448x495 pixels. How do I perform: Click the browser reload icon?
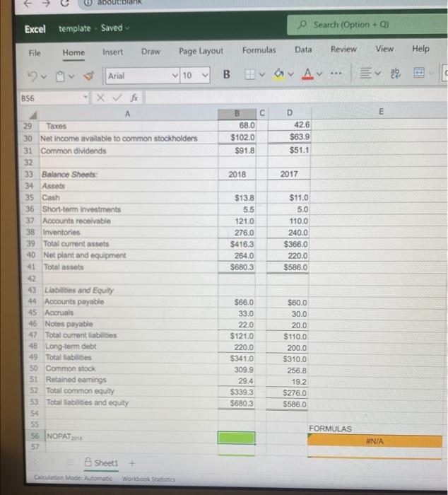pos(65,3)
